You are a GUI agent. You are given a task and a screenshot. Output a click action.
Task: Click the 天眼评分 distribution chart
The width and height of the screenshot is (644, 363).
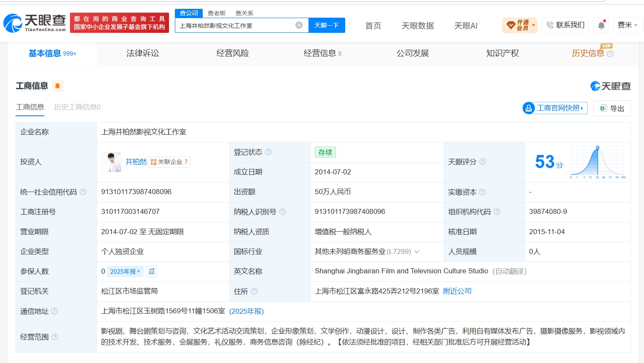click(x=598, y=162)
